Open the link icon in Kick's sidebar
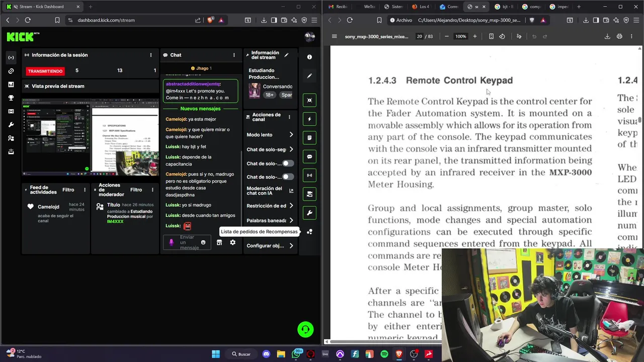Image resolution: width=644 pixels, height=362 pixels. pyautogui.click(x=11, y=71)
